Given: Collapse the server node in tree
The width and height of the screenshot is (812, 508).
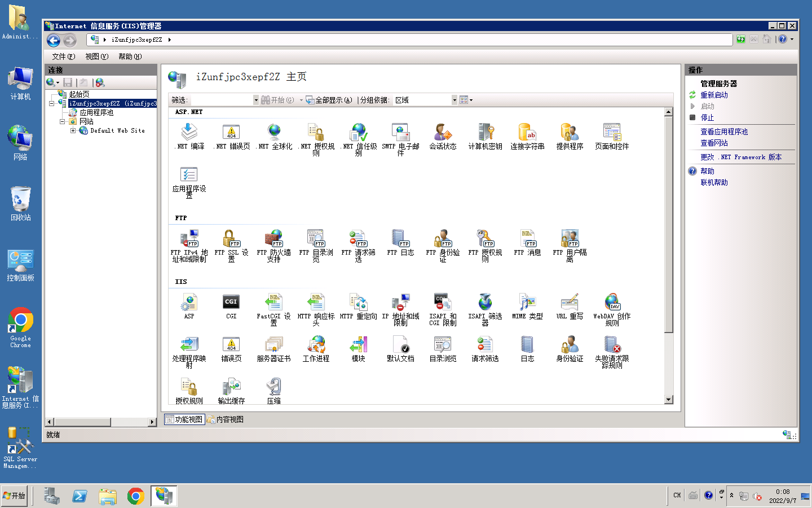Looking at the screenshot, I should (x=52, y=103).
